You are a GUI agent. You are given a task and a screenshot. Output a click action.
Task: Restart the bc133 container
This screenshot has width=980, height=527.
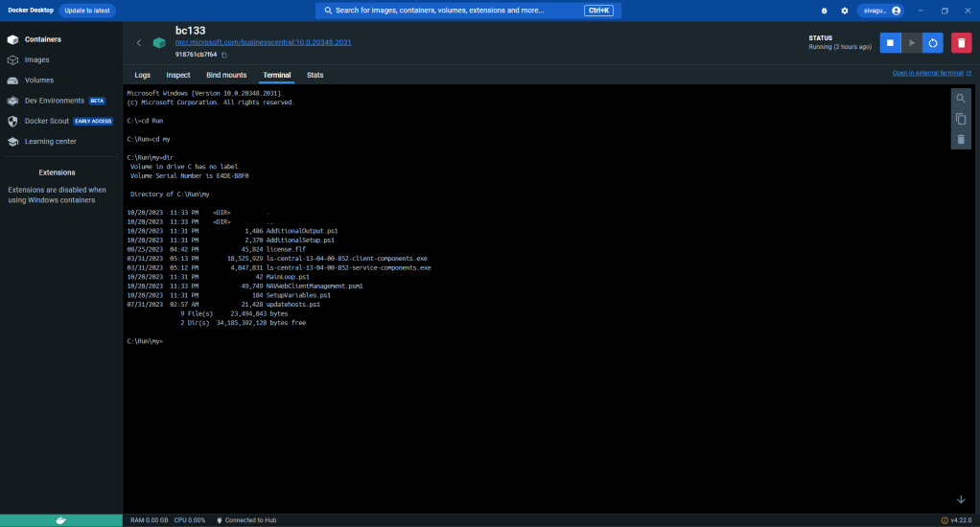pos(933,43)
